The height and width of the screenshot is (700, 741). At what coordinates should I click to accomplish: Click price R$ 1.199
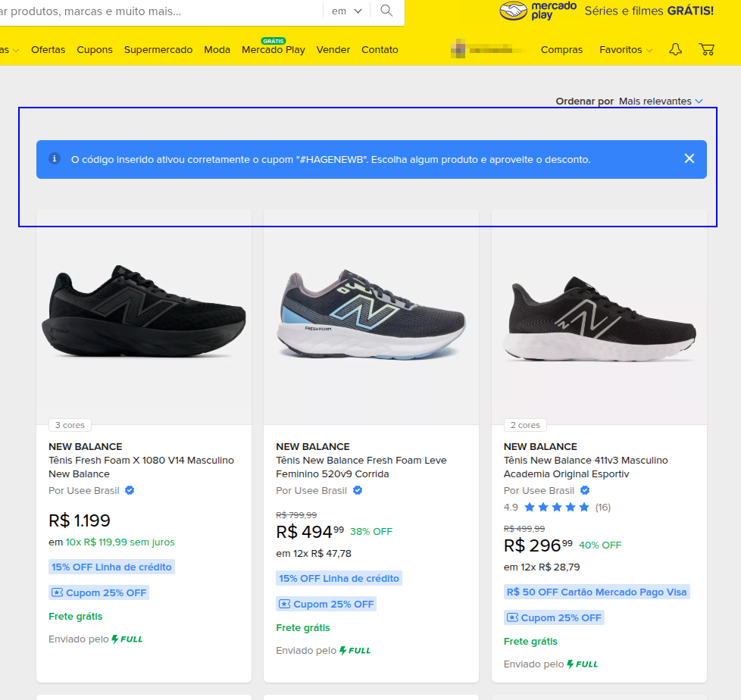tap(80, 520)
